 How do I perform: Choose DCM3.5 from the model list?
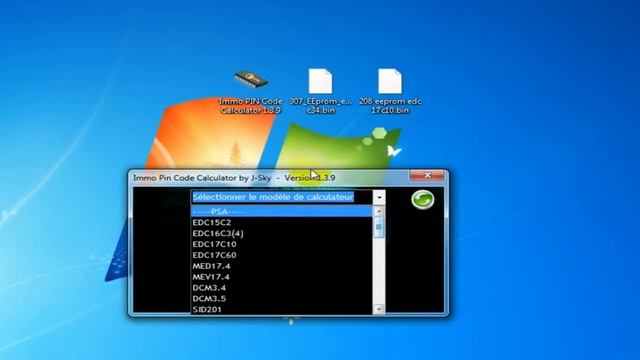click(282, 299)
